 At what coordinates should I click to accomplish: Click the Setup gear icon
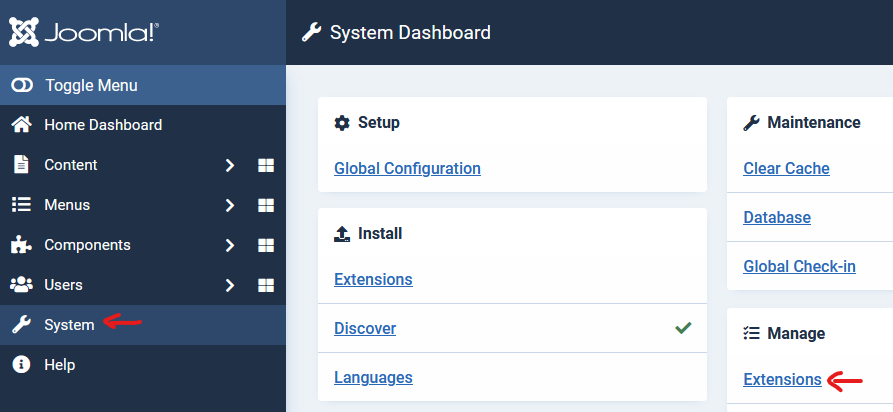point(342,123)
